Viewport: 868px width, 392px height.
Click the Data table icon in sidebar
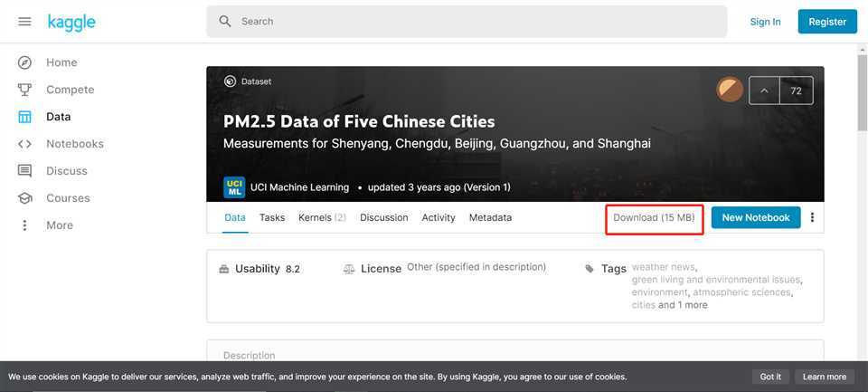coord(24,117)
